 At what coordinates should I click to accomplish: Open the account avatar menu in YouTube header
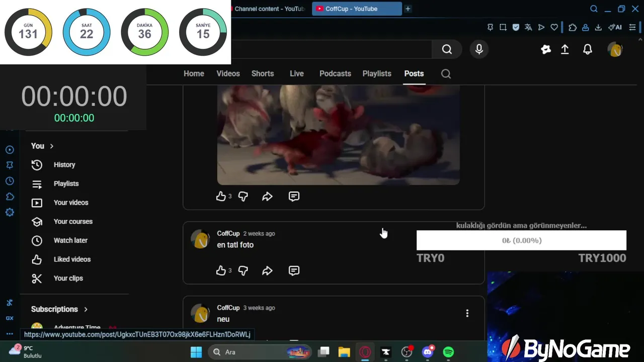615,49
